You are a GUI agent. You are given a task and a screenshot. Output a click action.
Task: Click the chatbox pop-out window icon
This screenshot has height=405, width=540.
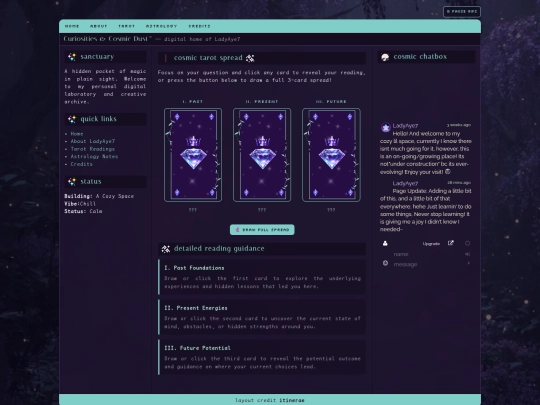coord(450,243)
